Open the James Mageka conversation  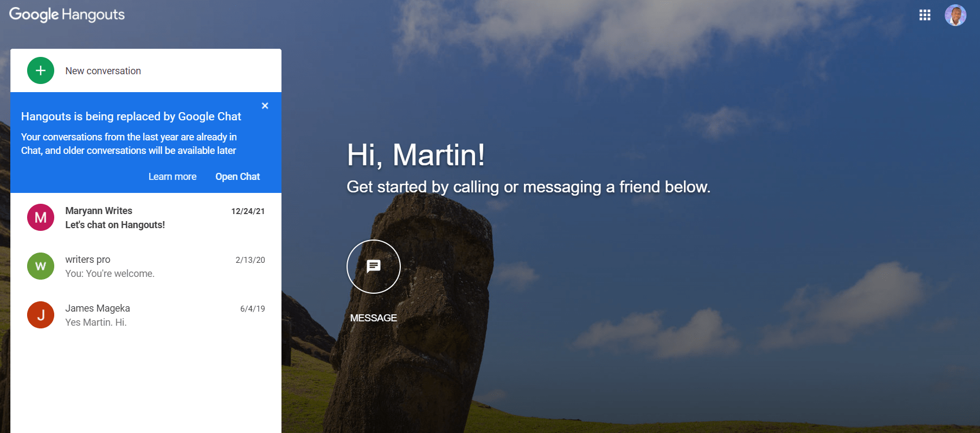tap(146, 315)
